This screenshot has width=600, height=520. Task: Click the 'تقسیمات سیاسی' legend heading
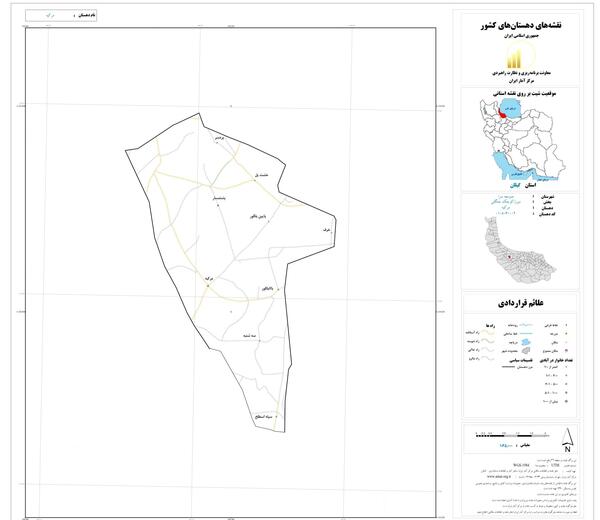[521, 360]
